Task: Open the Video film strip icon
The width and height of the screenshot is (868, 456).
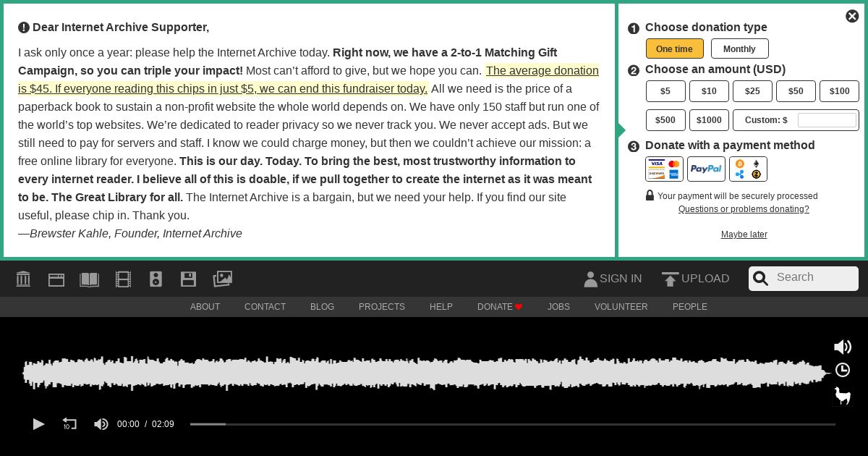Action: tap(123, 279)
